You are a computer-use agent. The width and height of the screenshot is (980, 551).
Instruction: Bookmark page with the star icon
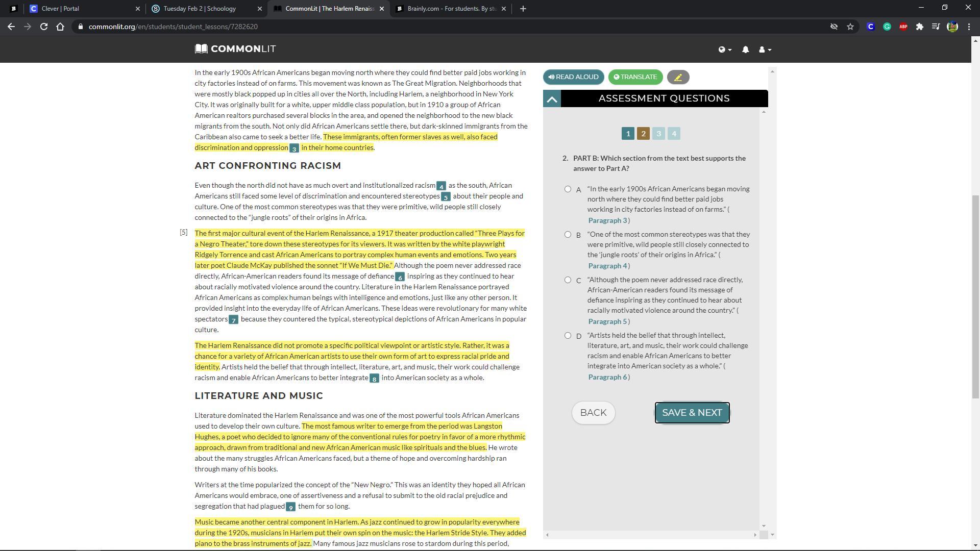(x=850, y=27)
